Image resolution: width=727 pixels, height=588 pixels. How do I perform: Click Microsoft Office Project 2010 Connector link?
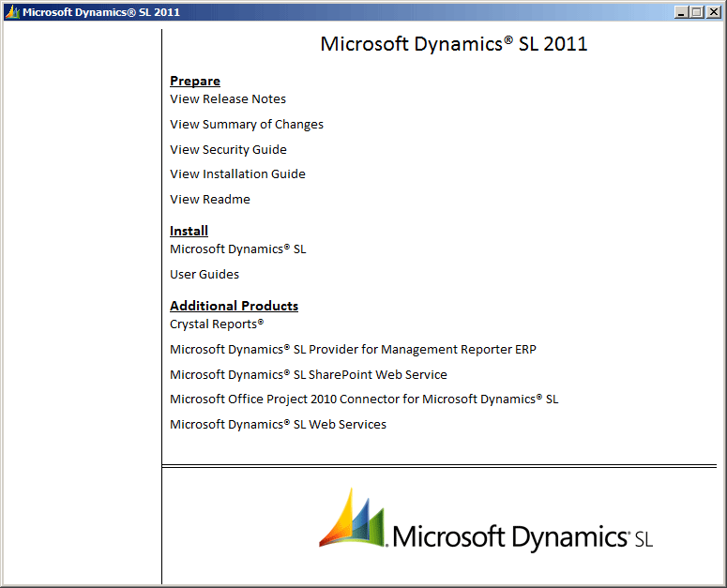(x=364, y=399)
